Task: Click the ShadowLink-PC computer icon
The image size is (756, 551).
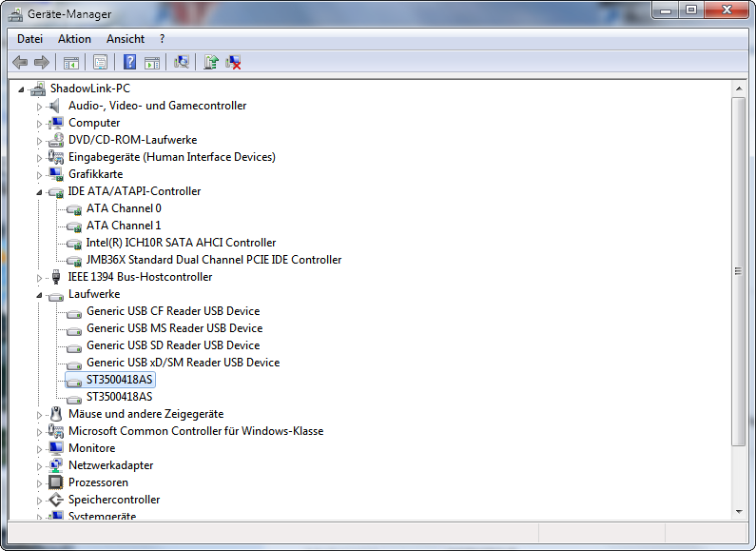Action: click(x=38, y=89)
